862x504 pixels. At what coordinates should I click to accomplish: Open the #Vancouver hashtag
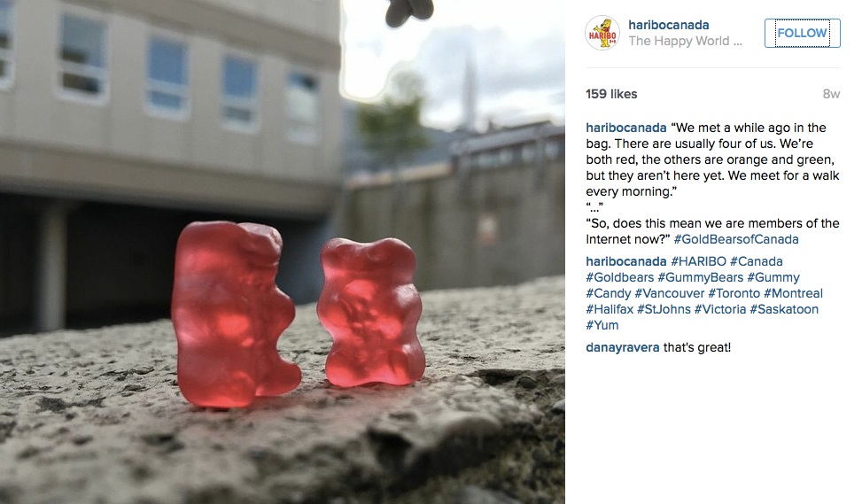coord(669,293)
